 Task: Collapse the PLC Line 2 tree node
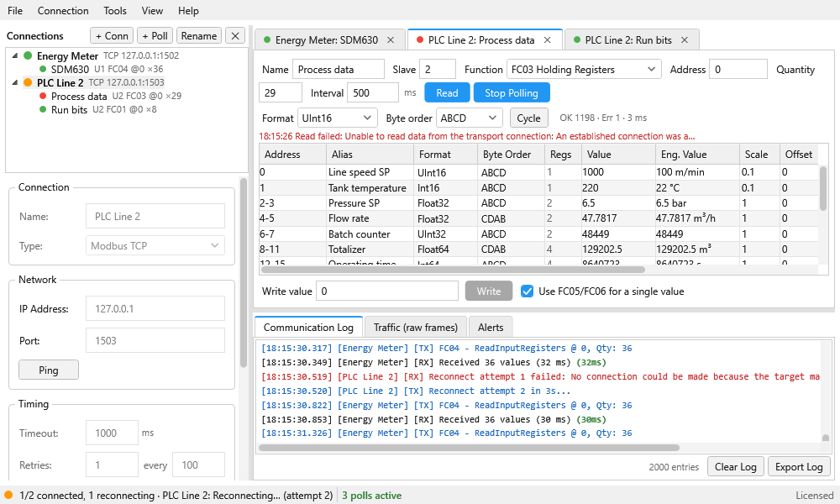click(x=14, y=82)
